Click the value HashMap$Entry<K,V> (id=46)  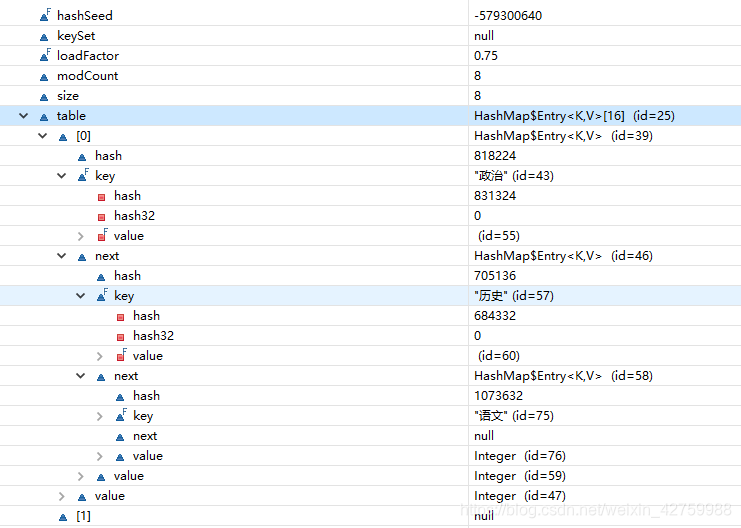pos(563,256)
